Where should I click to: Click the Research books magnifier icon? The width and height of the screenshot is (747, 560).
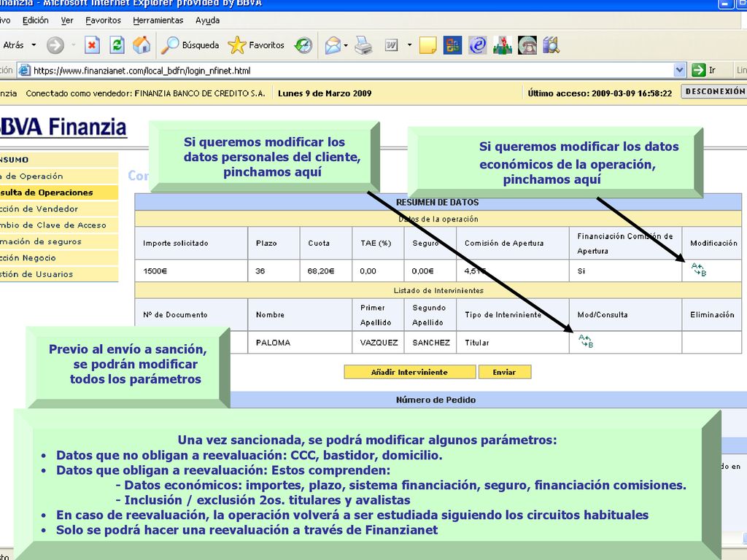[x=551, y=45]
